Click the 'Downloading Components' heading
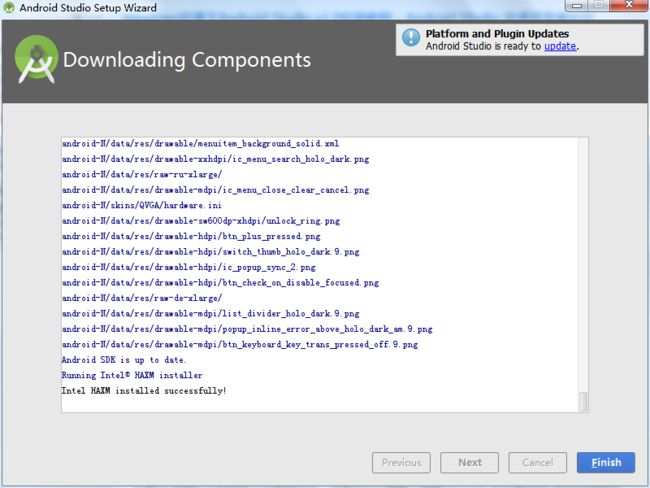Screen dimensions: 650x488 coord(187,60)
